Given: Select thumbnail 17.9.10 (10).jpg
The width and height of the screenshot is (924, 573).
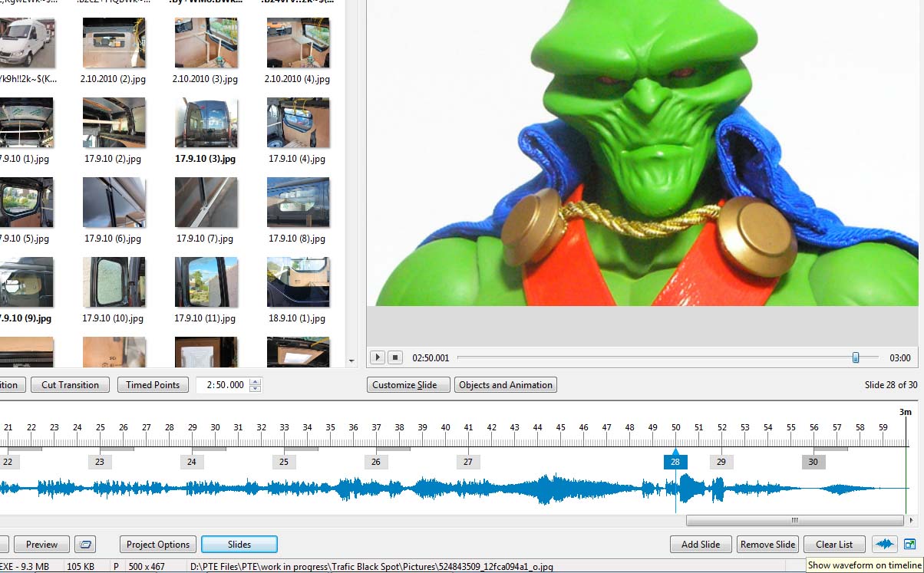Looking at the screenshot, I should coord(114,282).
